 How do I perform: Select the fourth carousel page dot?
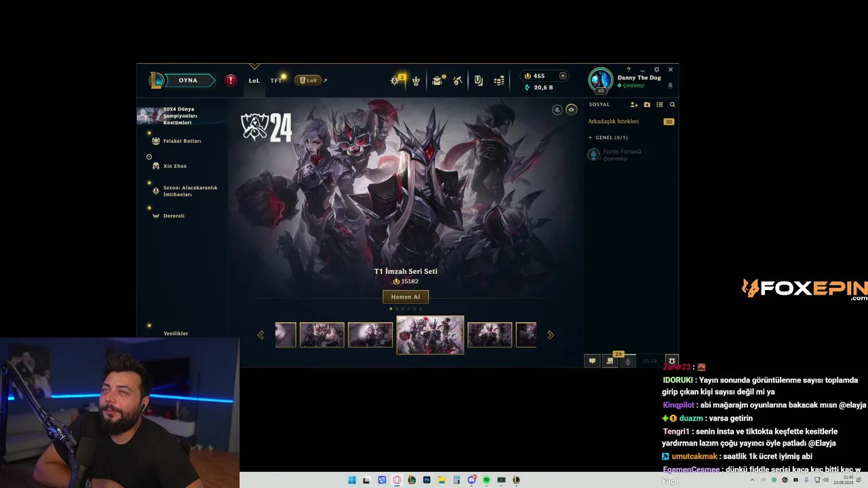pyautogui.click(x=409, y=308)
